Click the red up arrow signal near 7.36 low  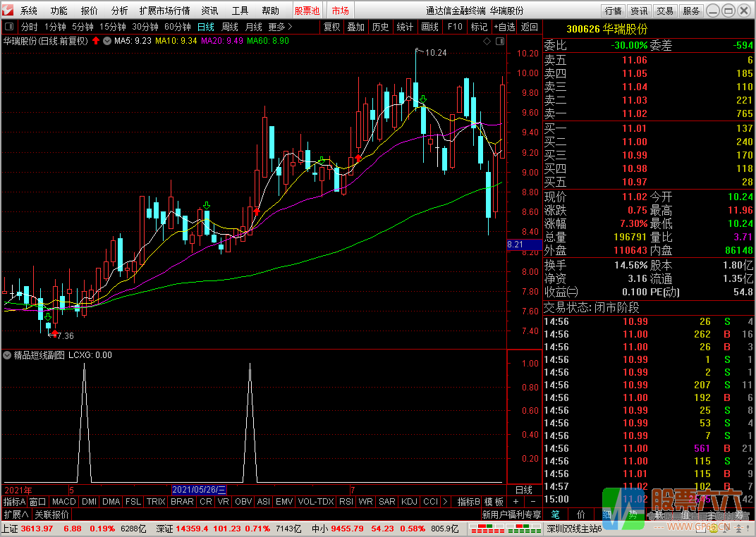pyautogui.click(x=54, y=333)
